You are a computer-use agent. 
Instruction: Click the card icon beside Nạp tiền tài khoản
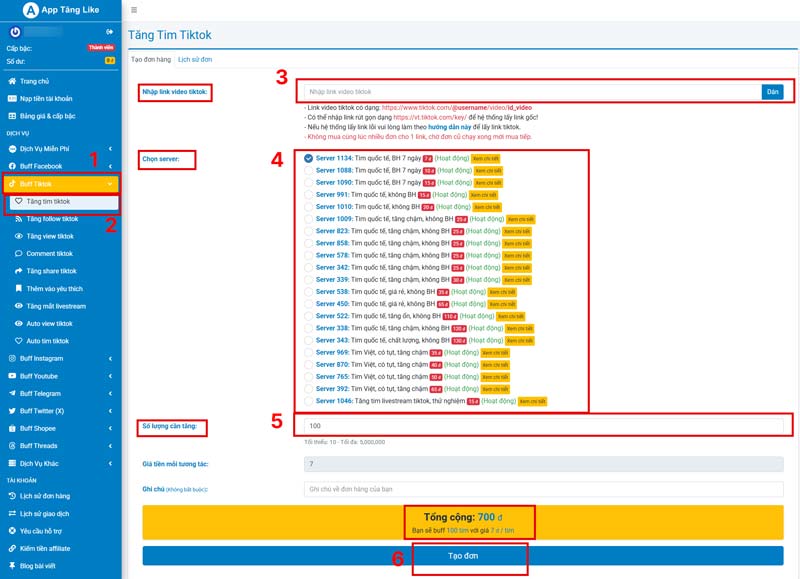(12, 98)
